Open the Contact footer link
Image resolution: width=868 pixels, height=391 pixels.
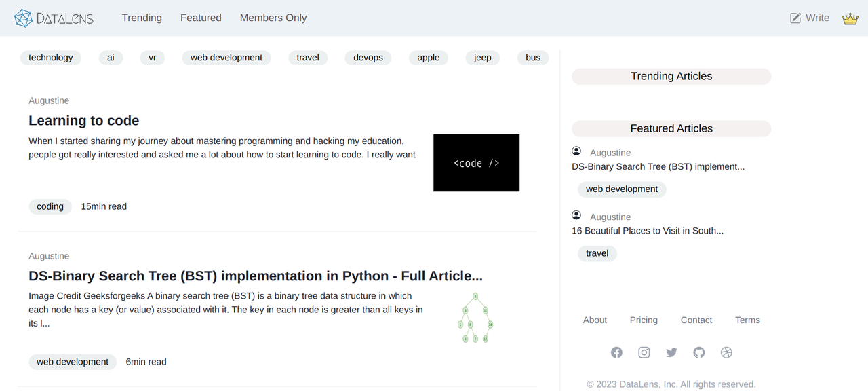(696, 320)
